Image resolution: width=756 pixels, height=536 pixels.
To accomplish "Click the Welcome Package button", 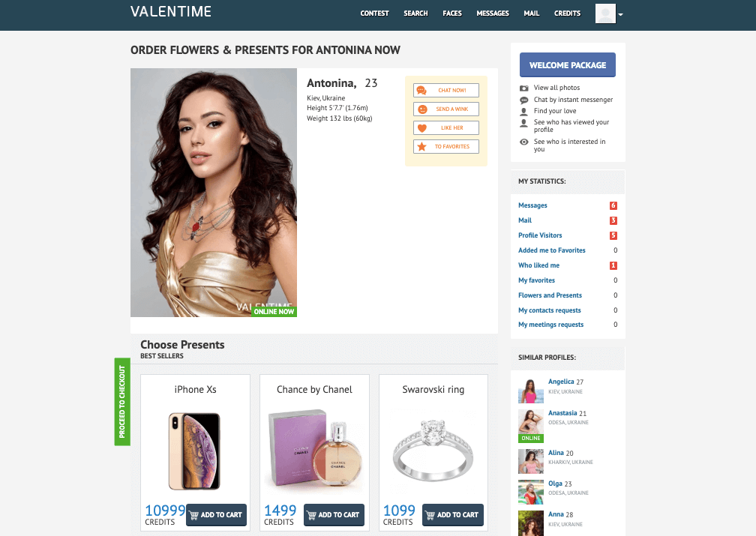I will [x=568, y=65].
